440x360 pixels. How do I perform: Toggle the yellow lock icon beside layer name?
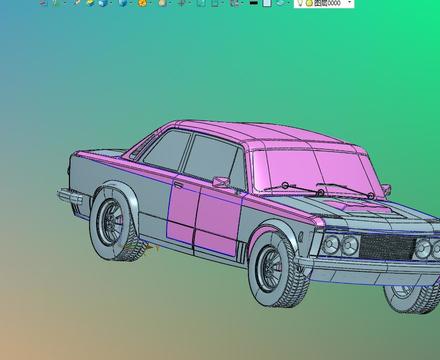(x=309, y=3)
